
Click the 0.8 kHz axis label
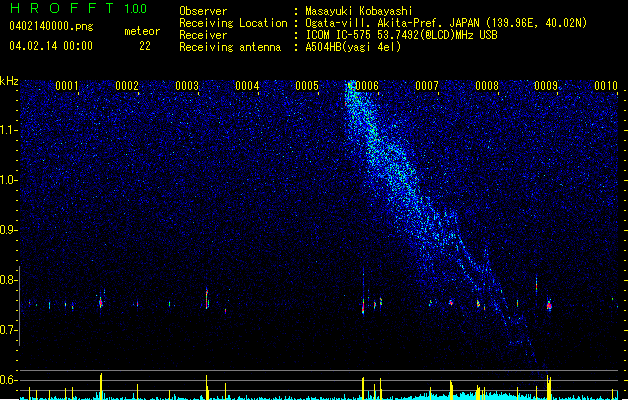click(8, 280)
